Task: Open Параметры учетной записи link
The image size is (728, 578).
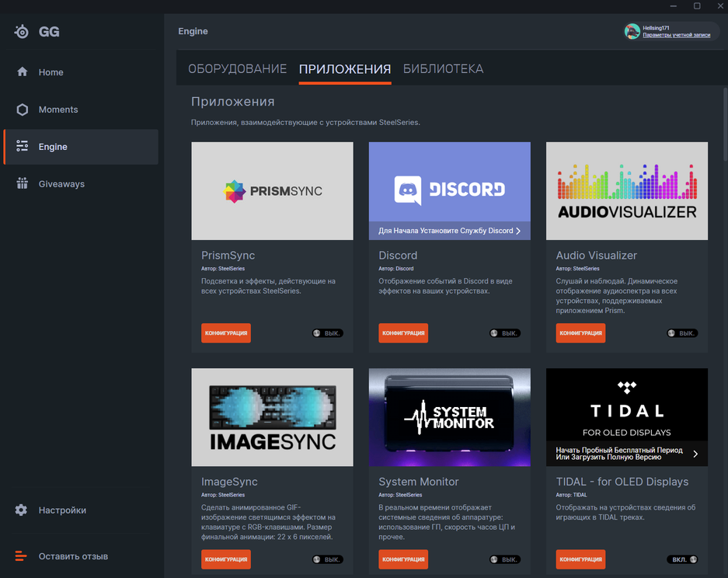Action: (x=677, y=35)
